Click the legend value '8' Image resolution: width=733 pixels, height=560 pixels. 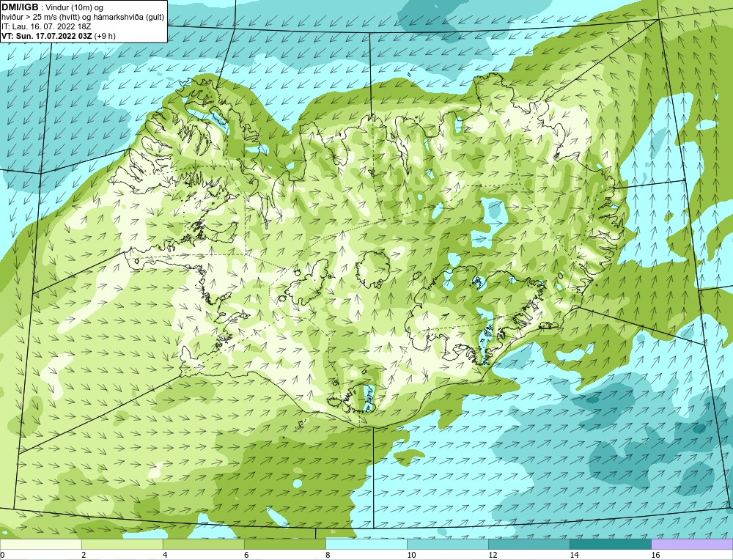click(x=328, y=555)
